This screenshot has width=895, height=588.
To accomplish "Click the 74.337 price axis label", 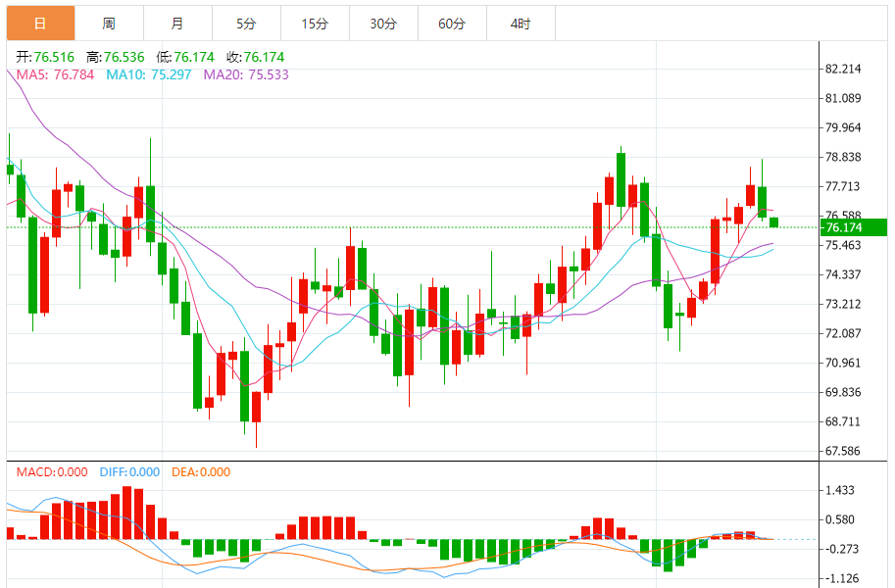I will coord(843,274).
